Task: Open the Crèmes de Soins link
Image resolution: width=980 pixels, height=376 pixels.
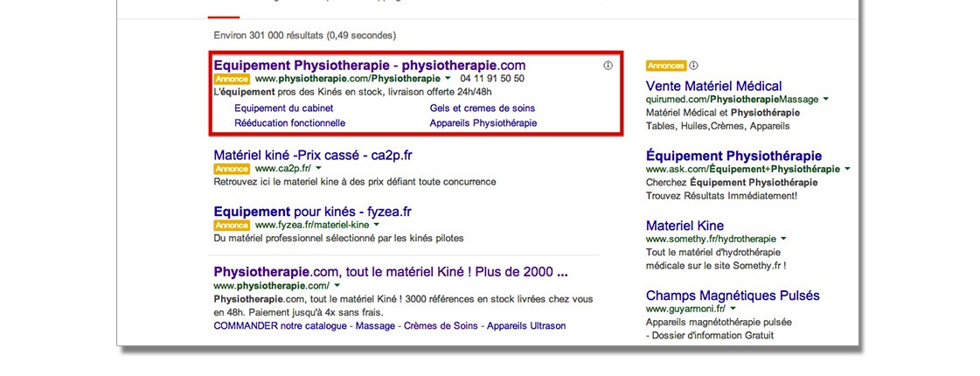Action: (441, 326)
